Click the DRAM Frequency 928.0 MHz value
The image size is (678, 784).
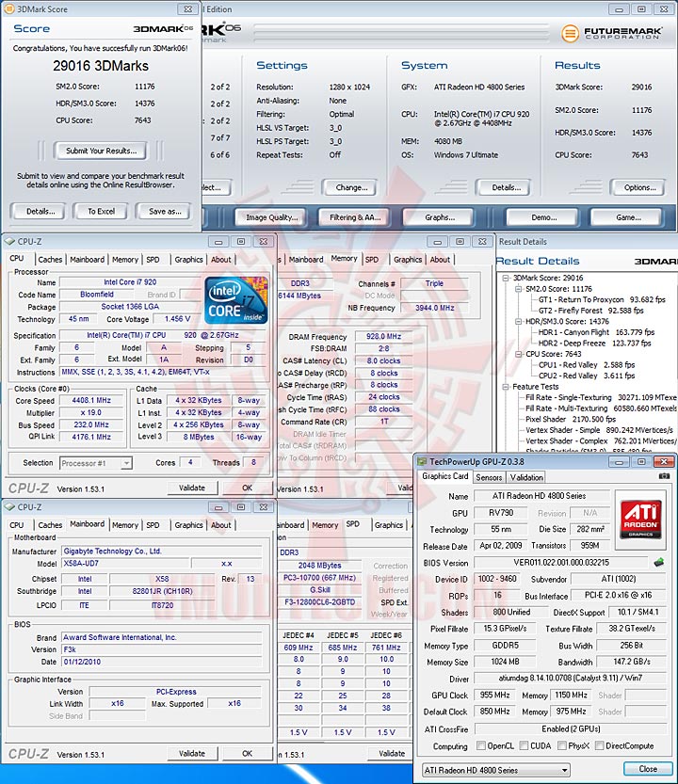[x=382, y=337]
